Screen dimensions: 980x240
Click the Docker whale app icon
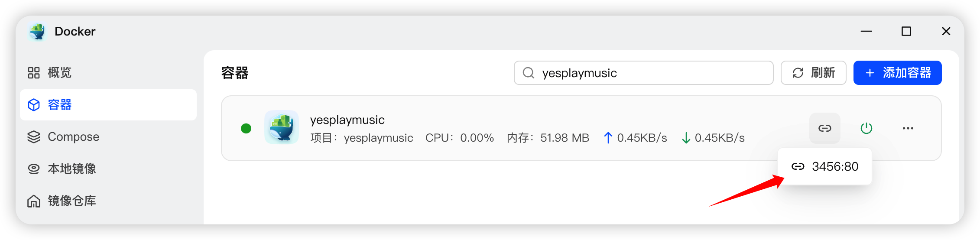(37, 32)
